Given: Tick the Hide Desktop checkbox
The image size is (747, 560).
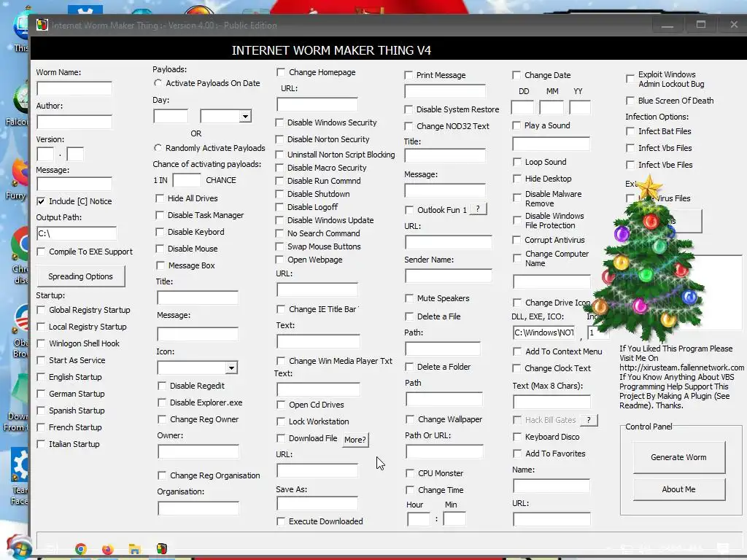Looking at the screenshot, I should click(x=517, y=179).
